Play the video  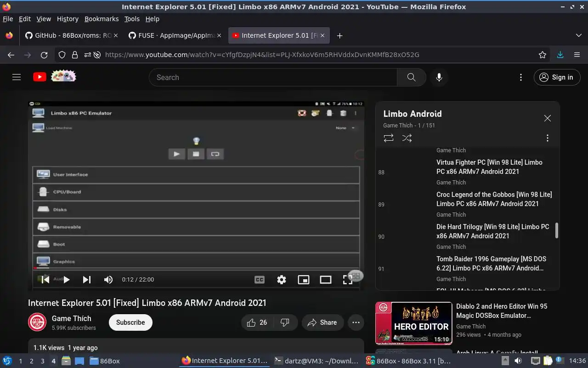pos(66,279)
